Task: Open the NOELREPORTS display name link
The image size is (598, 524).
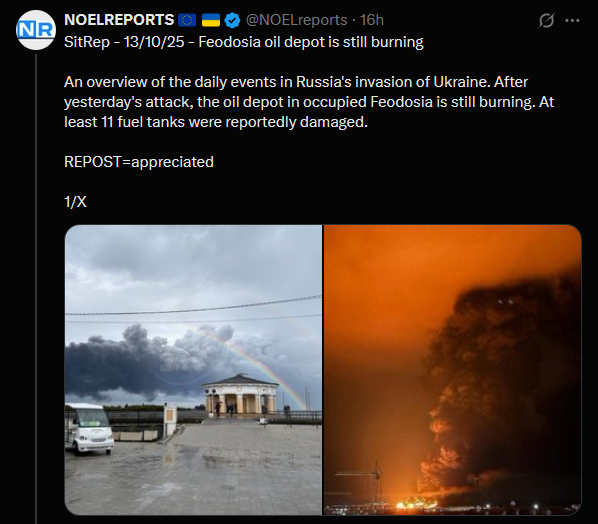Action: 119,20
